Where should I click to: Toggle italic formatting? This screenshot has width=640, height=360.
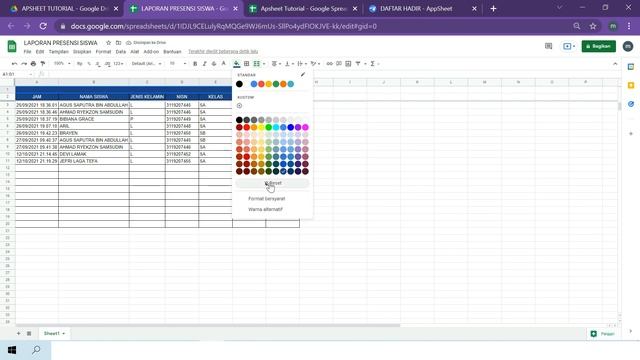[x=204, y=64]
